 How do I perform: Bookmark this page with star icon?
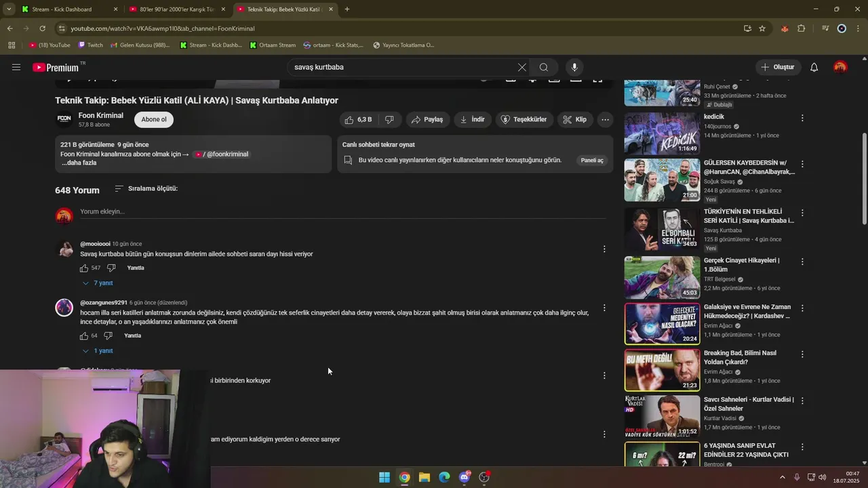click(x=762, y=28)
